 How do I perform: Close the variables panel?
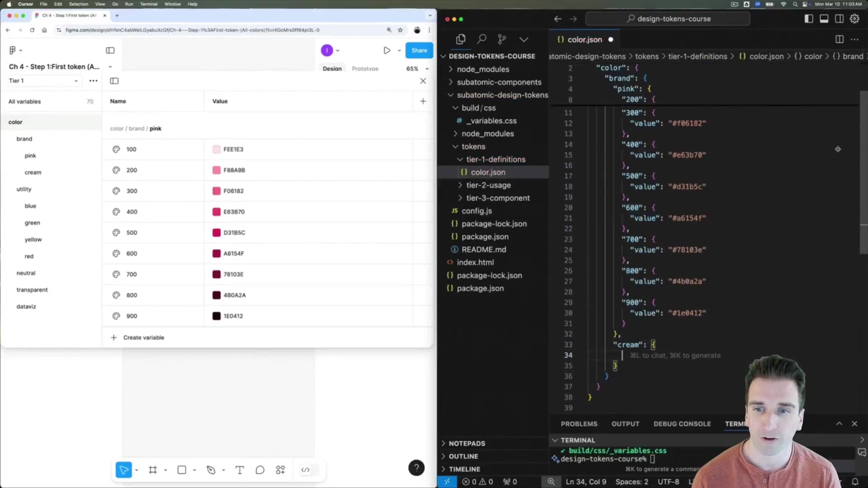423,81
